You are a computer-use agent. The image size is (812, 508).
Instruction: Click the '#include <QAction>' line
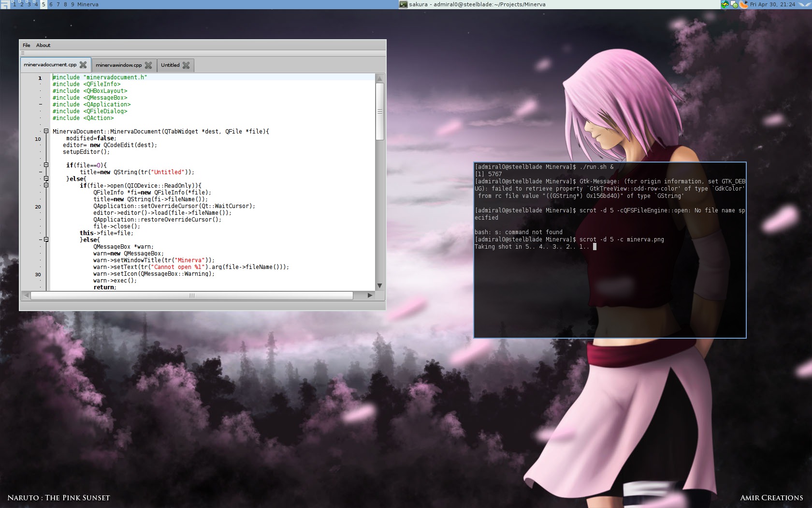point(83,118)
